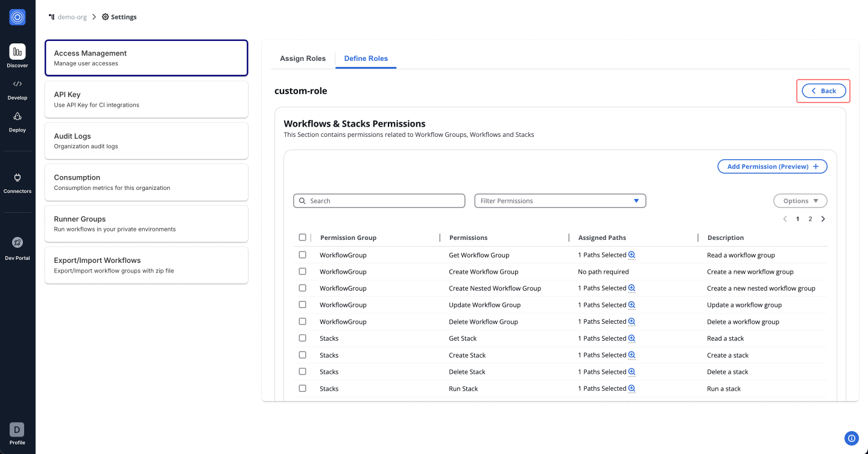Open the Filter Permissions dropdown
868x454 pixels.
[x=560, y=201]
